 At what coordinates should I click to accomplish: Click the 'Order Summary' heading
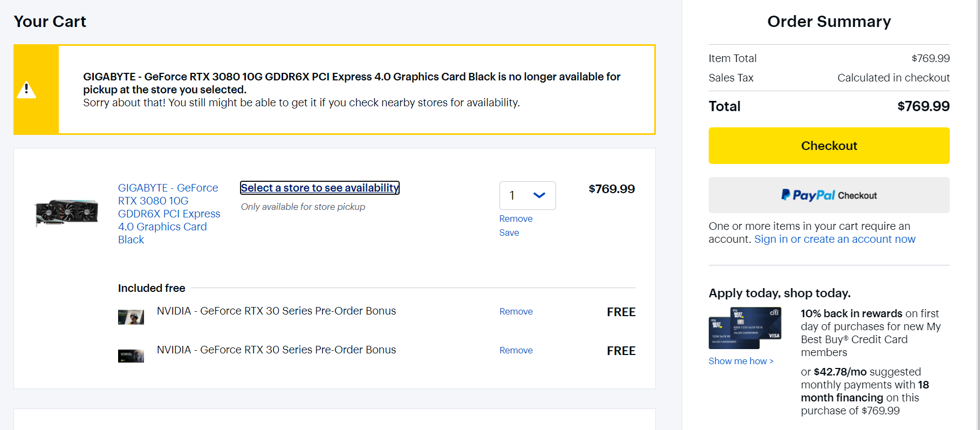(x=829, y=22)
